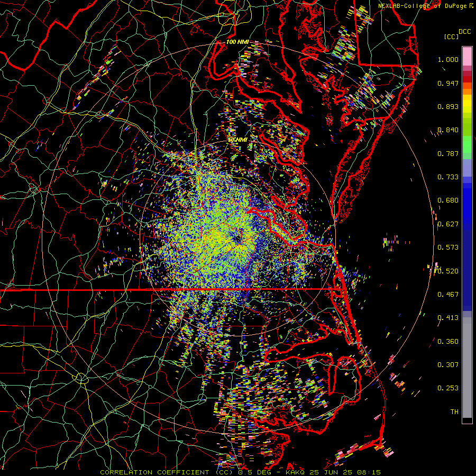Click the 0.627 legend value

[448, 224]
